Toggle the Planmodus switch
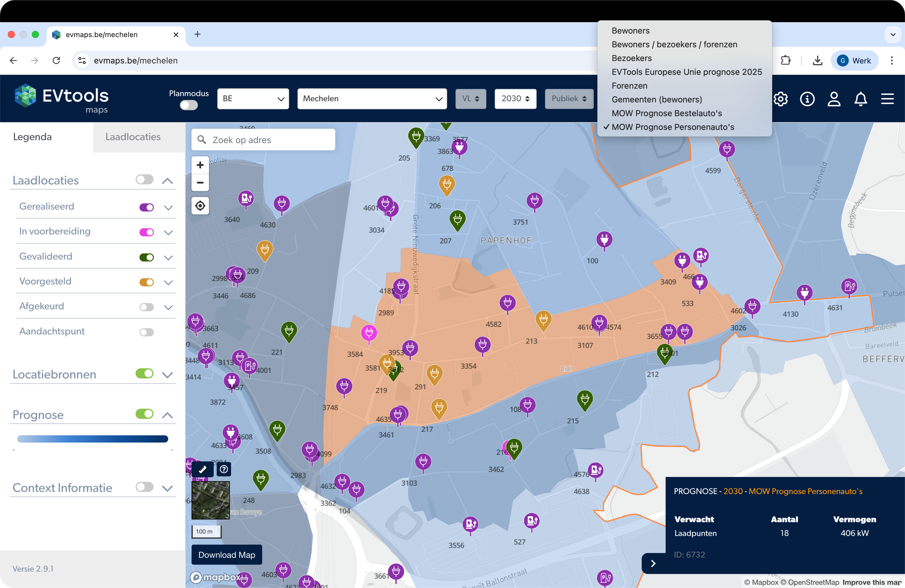The image size is (905, 588). pos(189,105)
